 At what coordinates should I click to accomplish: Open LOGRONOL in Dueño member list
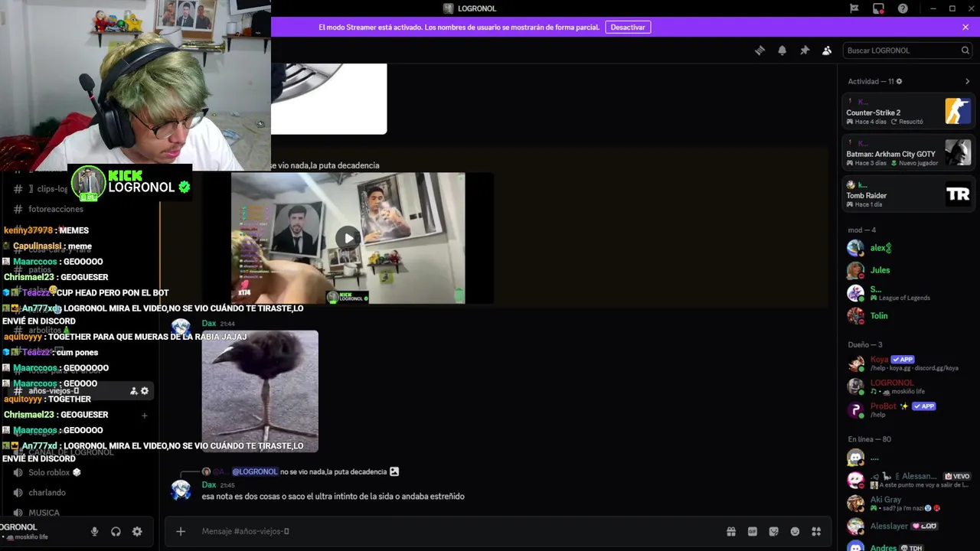[907, 386]
